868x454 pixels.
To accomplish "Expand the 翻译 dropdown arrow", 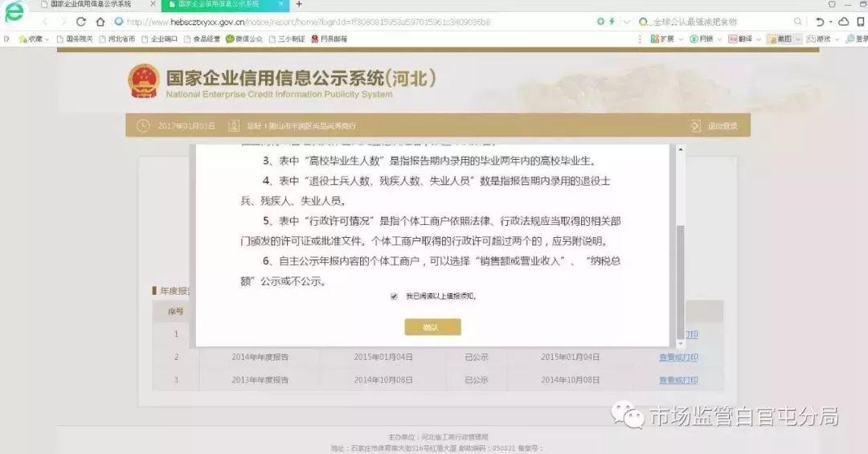I will coord(759,39).
